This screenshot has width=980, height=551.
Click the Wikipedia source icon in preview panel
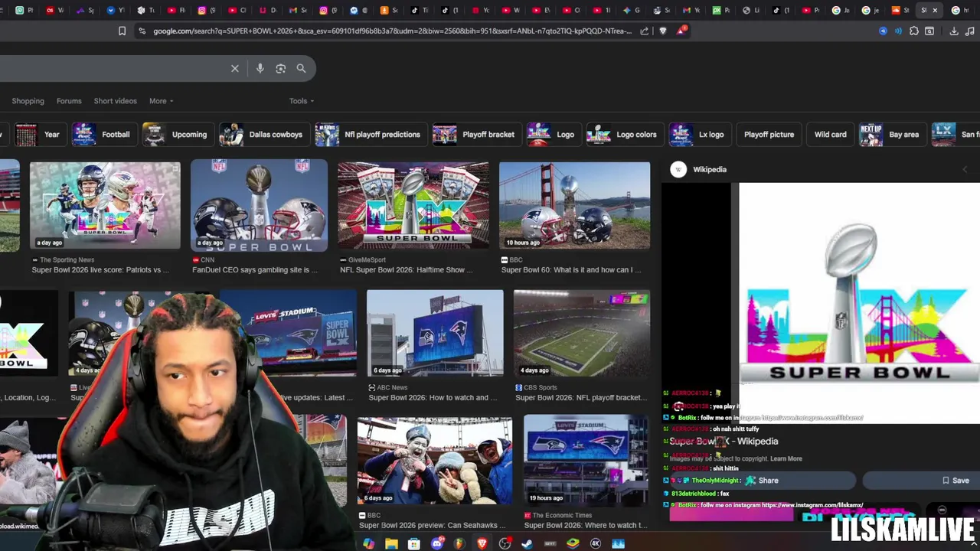point(678,170)
